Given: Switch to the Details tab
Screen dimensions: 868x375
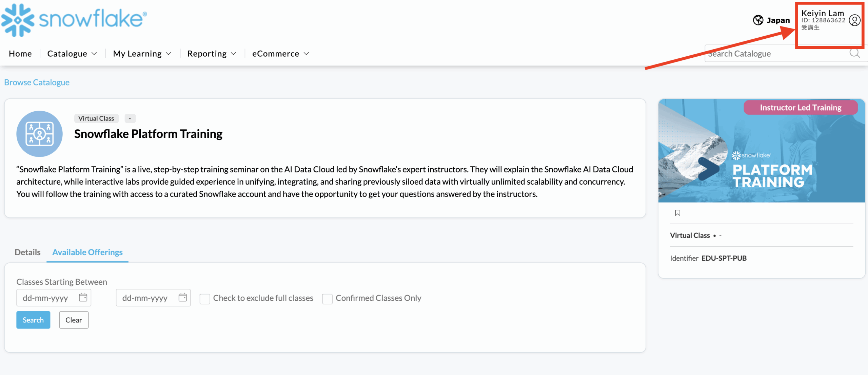Looking at the screenshot, I should (x=27, y=252).
